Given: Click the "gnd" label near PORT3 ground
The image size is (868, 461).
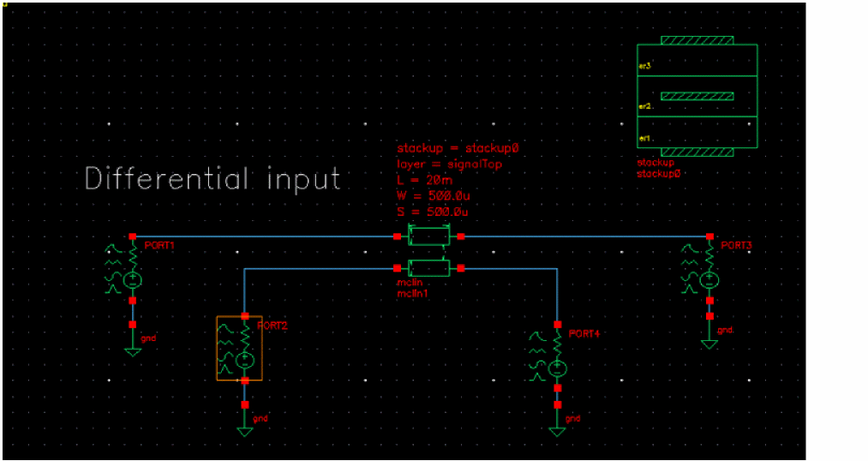Looking at the screenshot, I should point(725,331).
